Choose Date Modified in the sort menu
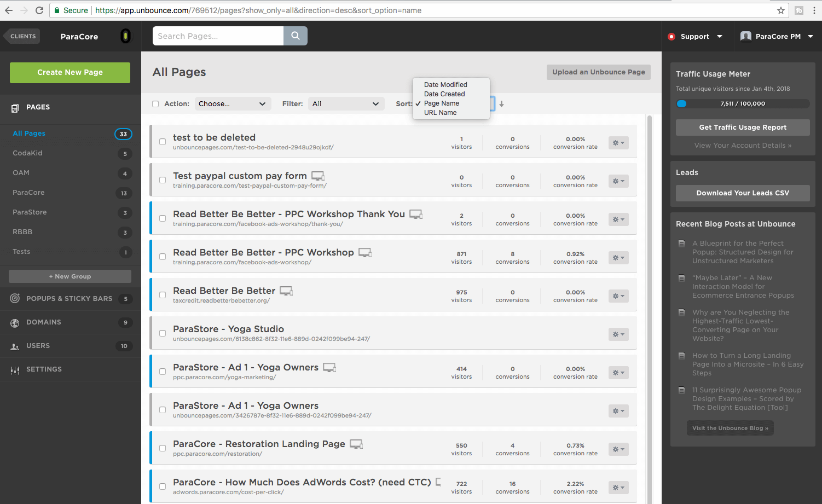The width and height of the screenshot is (822, 504). point(445,85)
